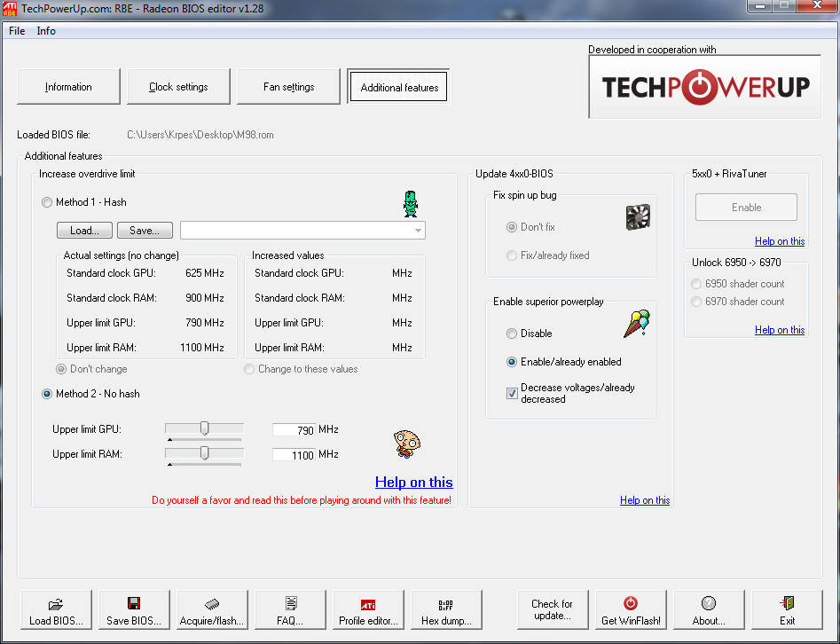Click the Load BIOS folder icon button
Image resolution: width=840 pixels, height=644 pixels.
[x=54, y=610]
